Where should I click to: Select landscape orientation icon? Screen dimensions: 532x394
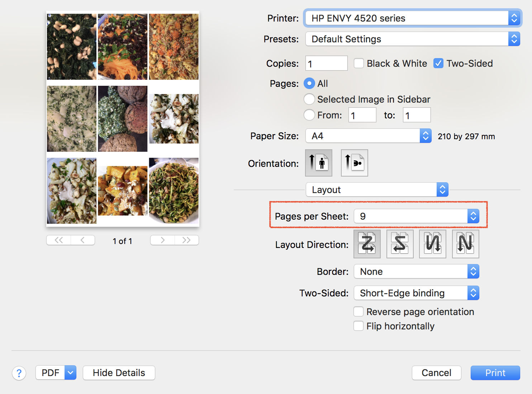[x=355, y=163]
